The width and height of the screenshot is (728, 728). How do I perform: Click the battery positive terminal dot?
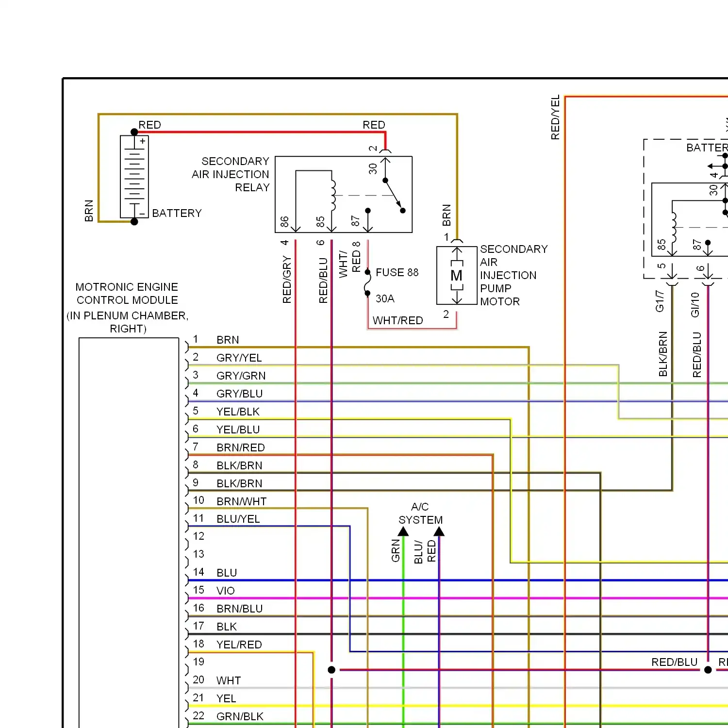[x=134, y=132]
